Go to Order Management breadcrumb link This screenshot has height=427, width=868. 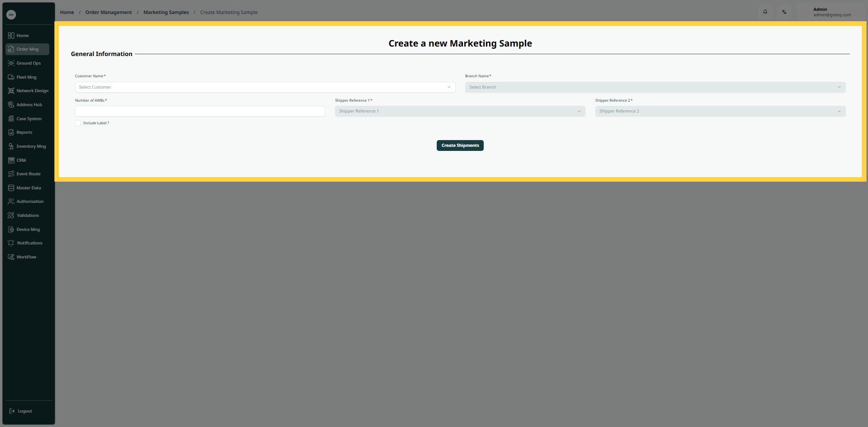pyautogui.click(x=108, y=12)
